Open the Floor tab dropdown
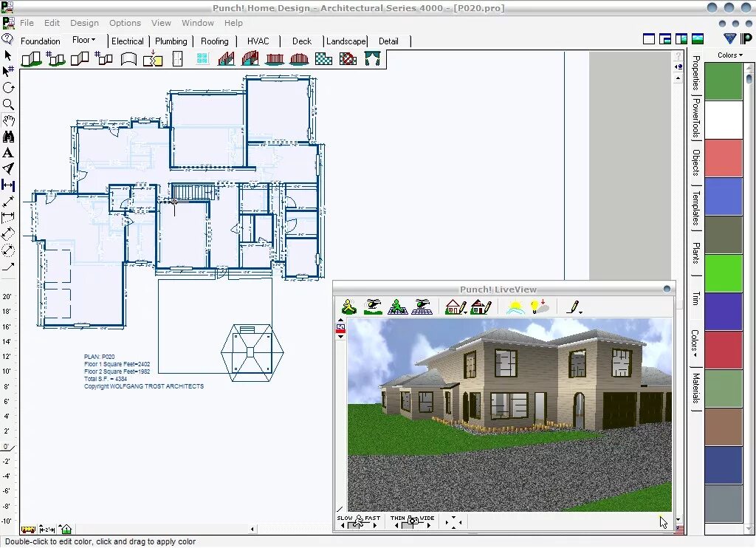756x548 pixels. coord(84,40)
